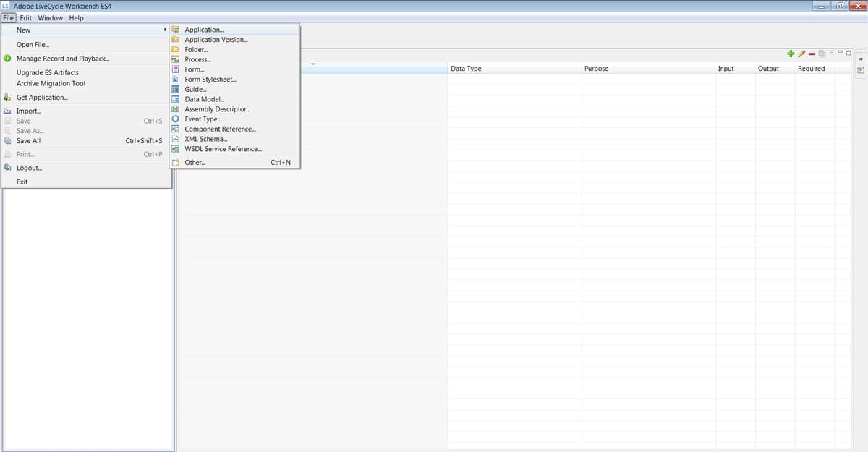
Task: Add a new variable with green plus icon
Action: [x=791, y=53]
